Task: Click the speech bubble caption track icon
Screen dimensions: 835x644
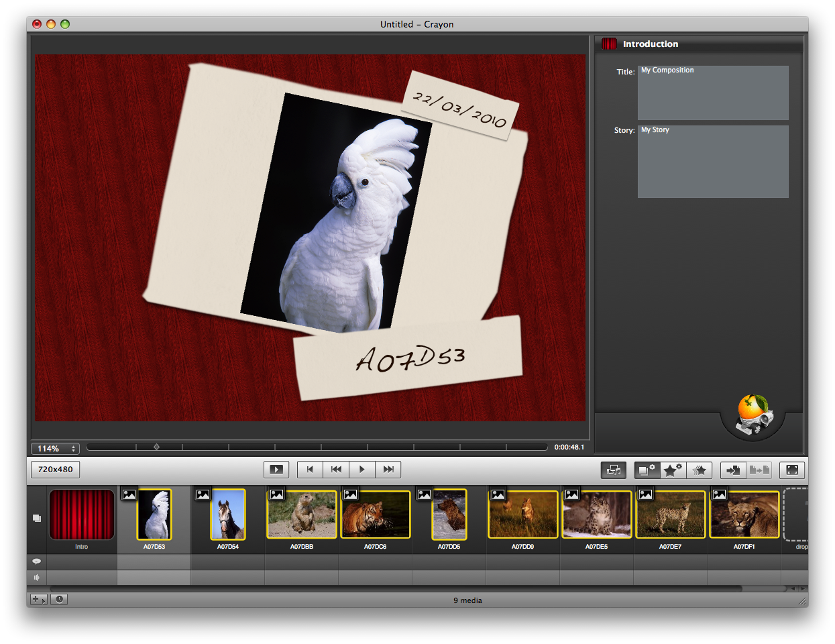Action: (37, 561)
